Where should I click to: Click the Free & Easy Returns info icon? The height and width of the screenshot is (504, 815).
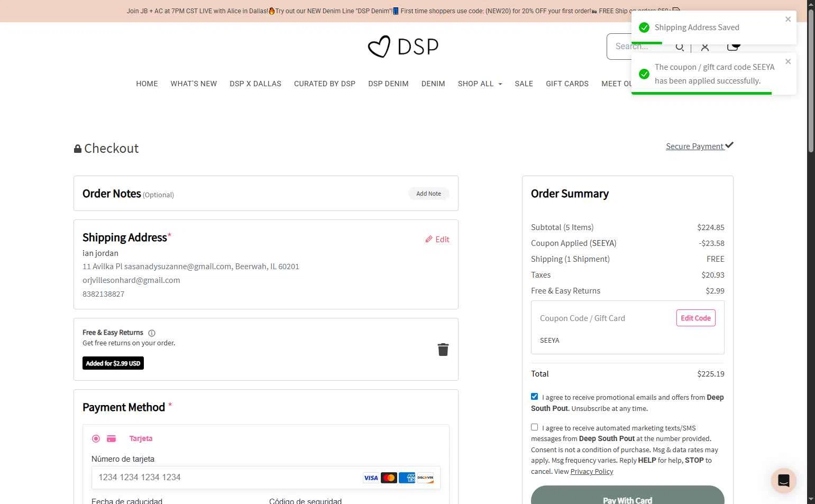click(152, 333)
